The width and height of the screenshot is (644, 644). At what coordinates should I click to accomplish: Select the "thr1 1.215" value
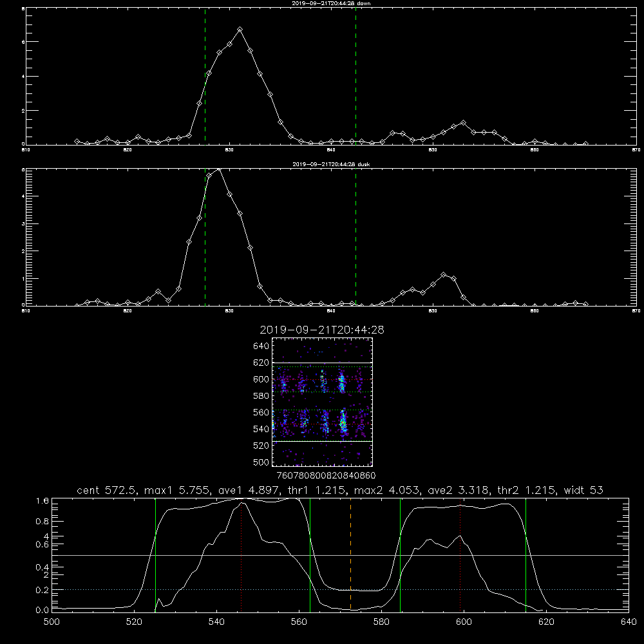pos(316,490)
